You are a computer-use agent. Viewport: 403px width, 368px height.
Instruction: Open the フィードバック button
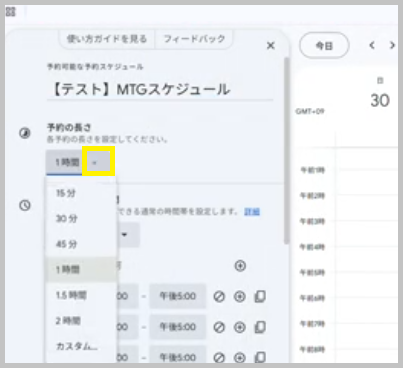pyautogui.click(x=194, y=39)
